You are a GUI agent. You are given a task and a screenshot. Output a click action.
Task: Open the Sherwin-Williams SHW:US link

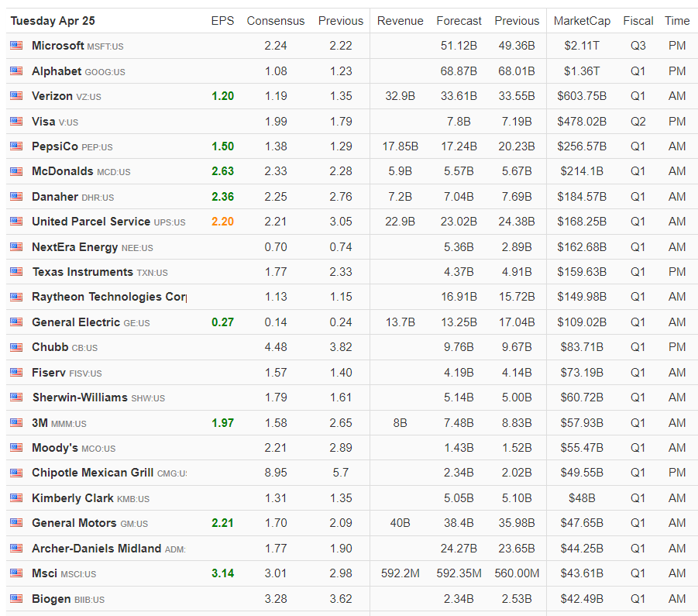pyautogui.click(x=98, y=397)
